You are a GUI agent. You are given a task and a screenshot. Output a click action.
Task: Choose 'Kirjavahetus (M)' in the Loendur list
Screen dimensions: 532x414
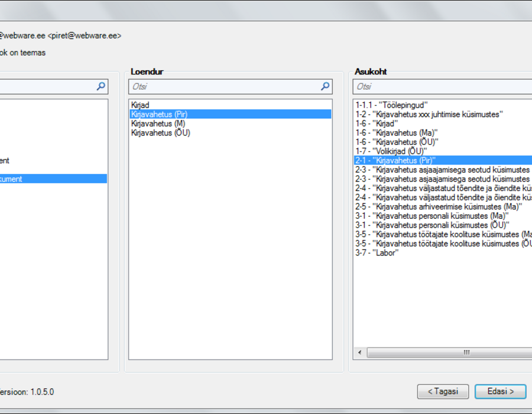(x=231, y=124)
